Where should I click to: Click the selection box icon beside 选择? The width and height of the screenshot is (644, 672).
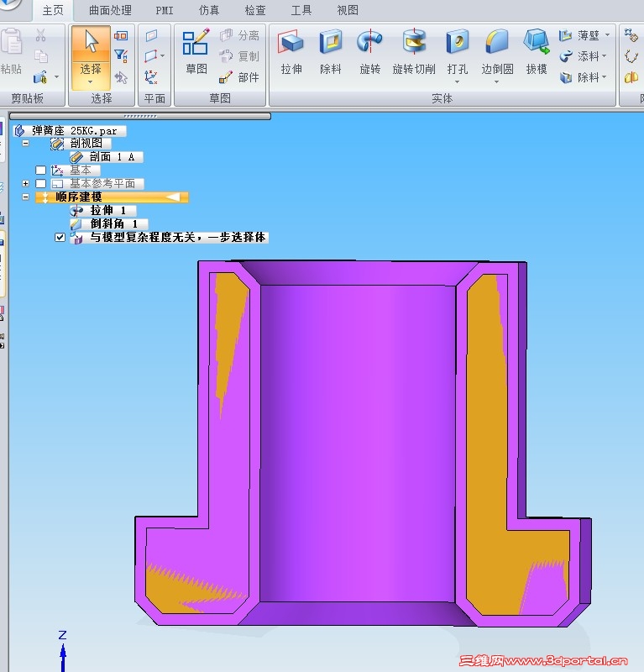(x=121, y=35)
